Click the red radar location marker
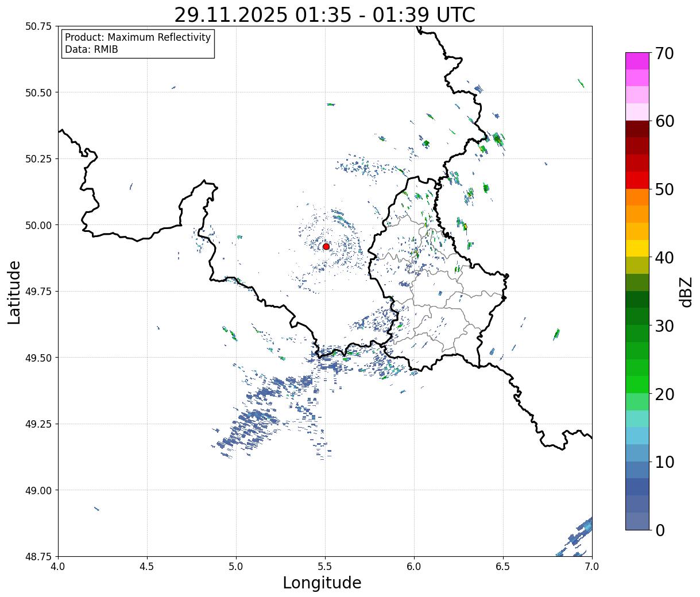 [326, 246]
